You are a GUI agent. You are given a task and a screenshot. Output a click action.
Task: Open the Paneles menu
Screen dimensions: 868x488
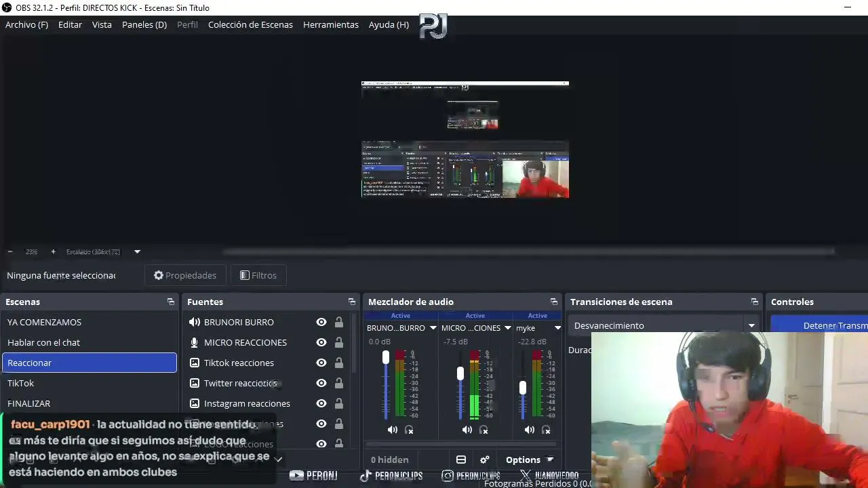tap(144, 24)
